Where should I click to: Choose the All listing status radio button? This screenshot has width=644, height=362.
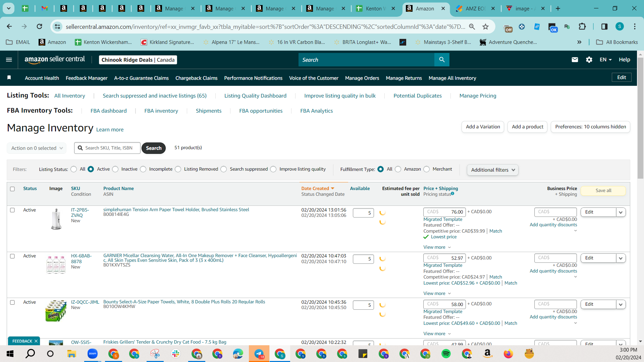tap(74, 169)
